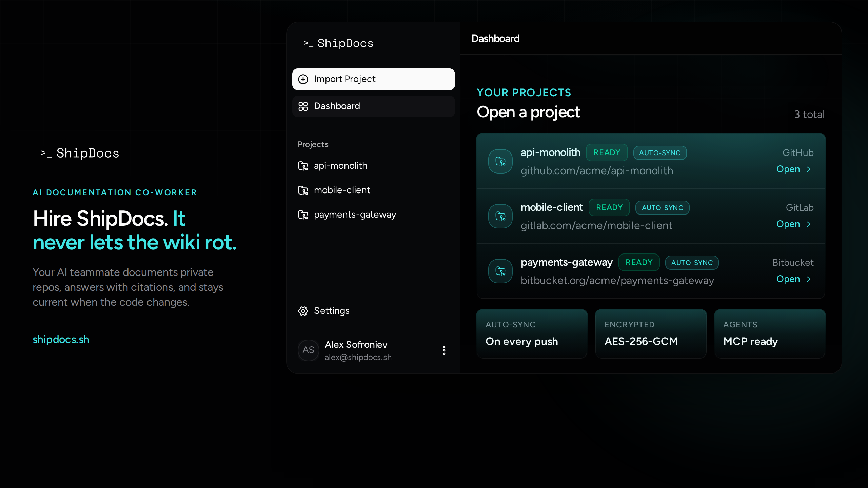Click the AUTO-SYNC badge on api-monolith
This screenshot has width=868, height=488.
pyautogui.click(x=660, y=153)
